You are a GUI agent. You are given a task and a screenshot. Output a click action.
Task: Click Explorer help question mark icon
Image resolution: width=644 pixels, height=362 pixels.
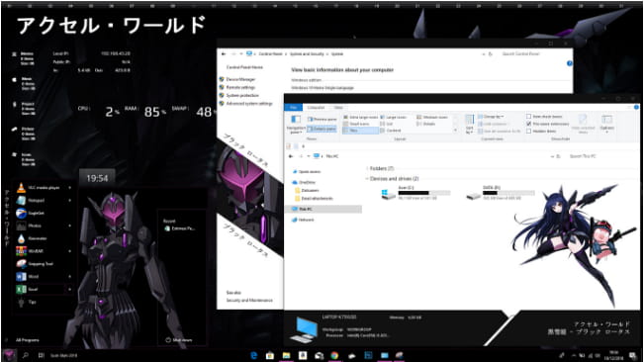(x=636, y=108)
